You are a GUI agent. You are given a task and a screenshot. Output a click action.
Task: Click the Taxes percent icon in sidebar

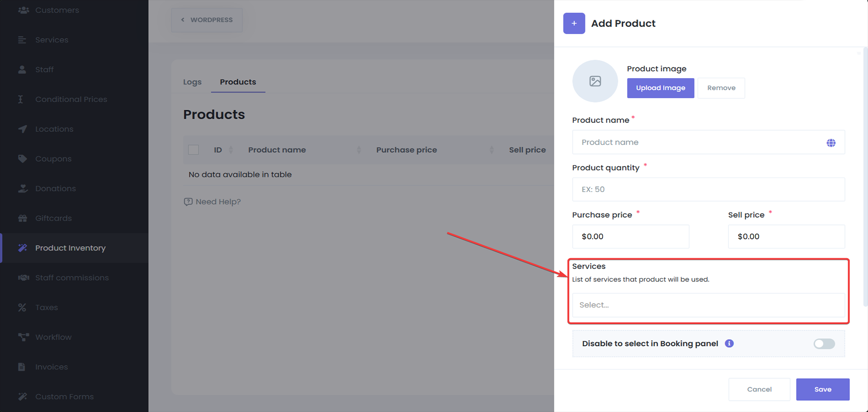(22, 307)
